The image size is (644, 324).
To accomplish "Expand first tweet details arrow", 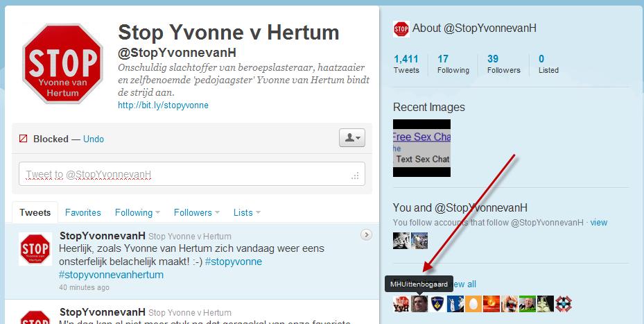I will (x=366, y=235).
